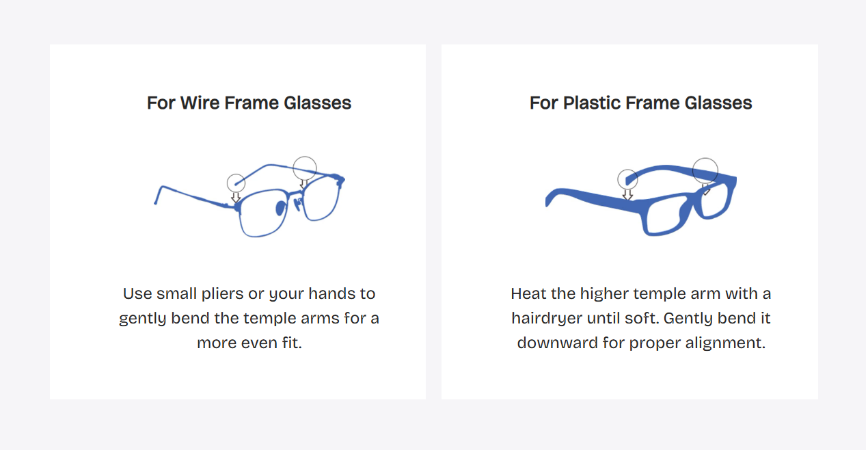Viewport: 868px width, 450px height.
Task: Click the wire frame glasses nose pad
Action: click(x=280, y=209)
